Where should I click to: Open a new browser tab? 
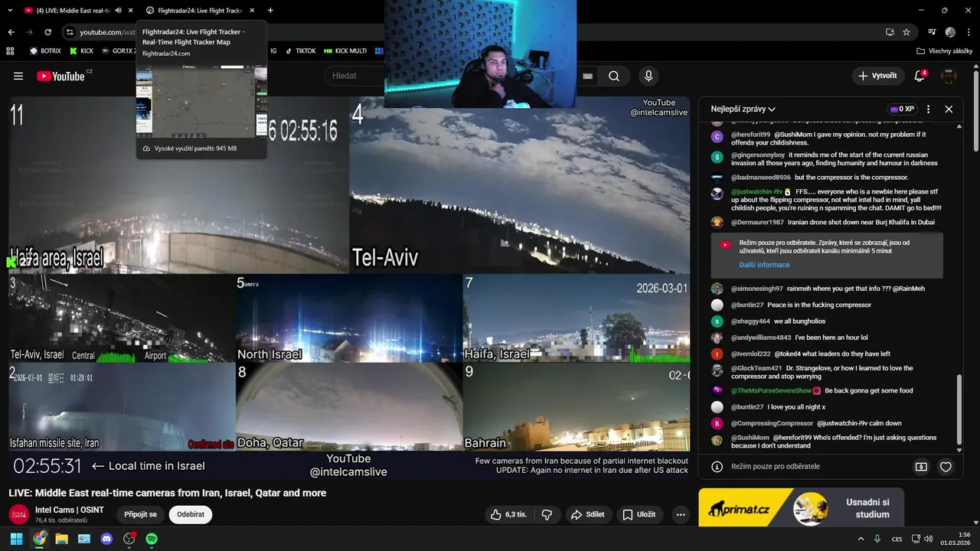[x=270, y=11]
